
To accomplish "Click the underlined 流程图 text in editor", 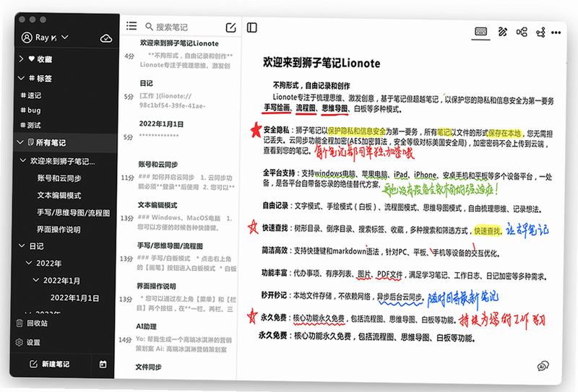I will tap(306, 108).
